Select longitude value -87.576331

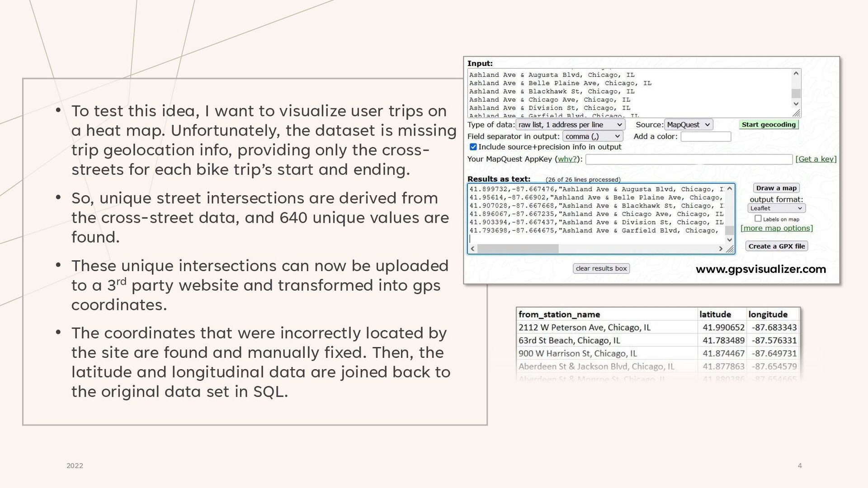click(774, 341)
